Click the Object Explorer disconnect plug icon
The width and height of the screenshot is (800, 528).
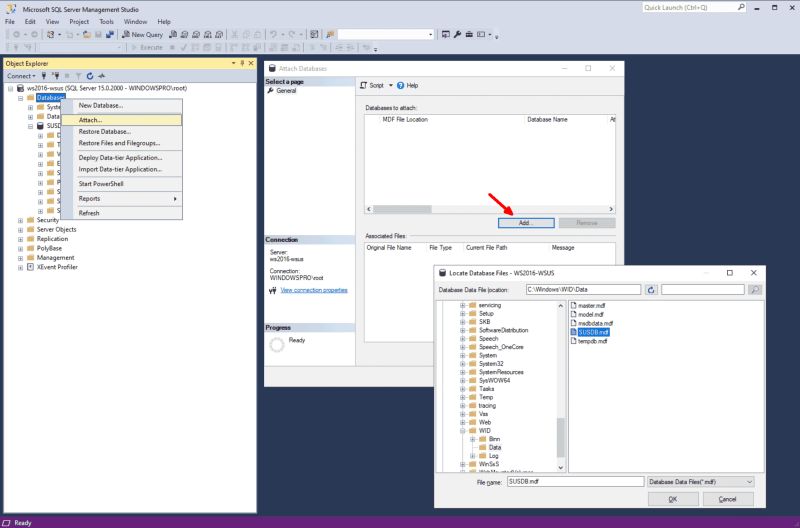(x=55, y=76)
